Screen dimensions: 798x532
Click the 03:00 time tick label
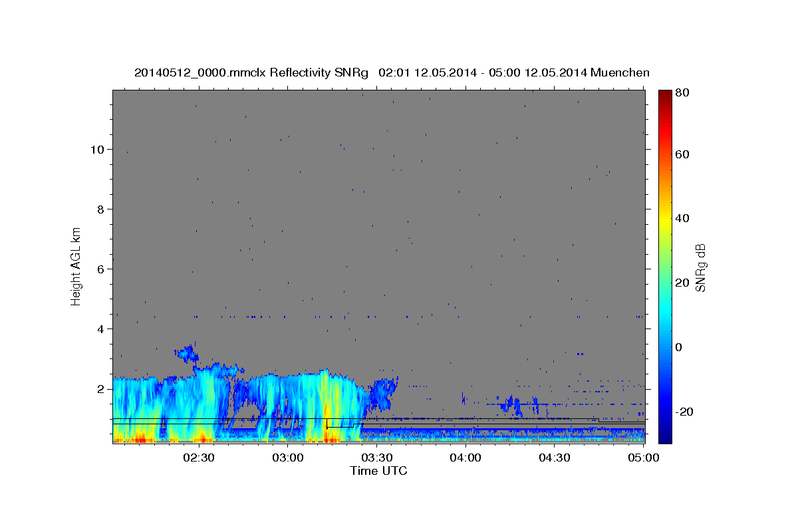pyautogui.click(x=289, y=458)
